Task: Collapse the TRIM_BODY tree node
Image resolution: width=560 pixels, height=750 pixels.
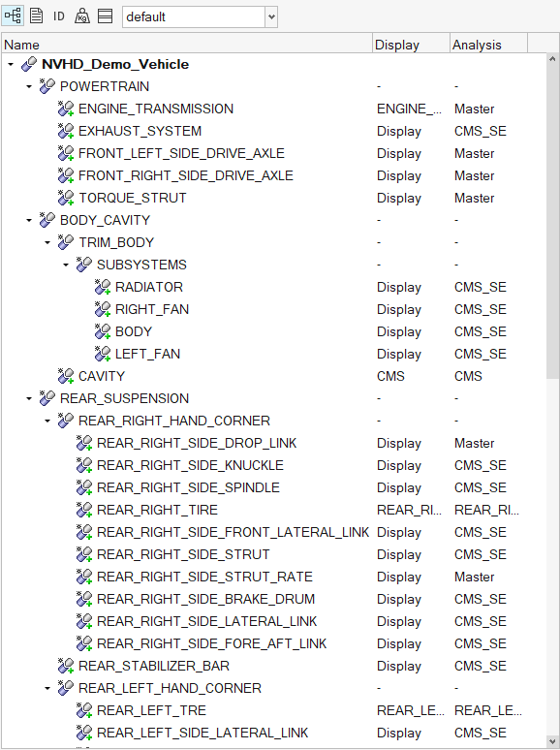Action: click(x=47, y=242)
